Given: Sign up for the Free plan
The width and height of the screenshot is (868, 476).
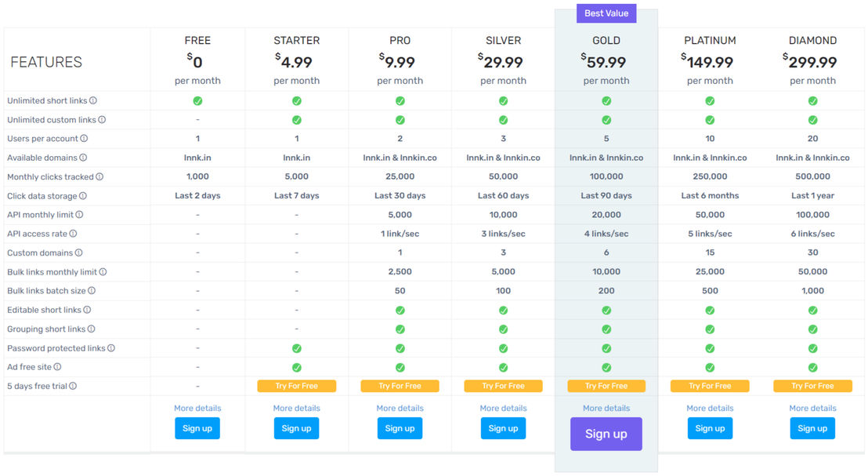Looking at the screenshot, I should 197,428.
